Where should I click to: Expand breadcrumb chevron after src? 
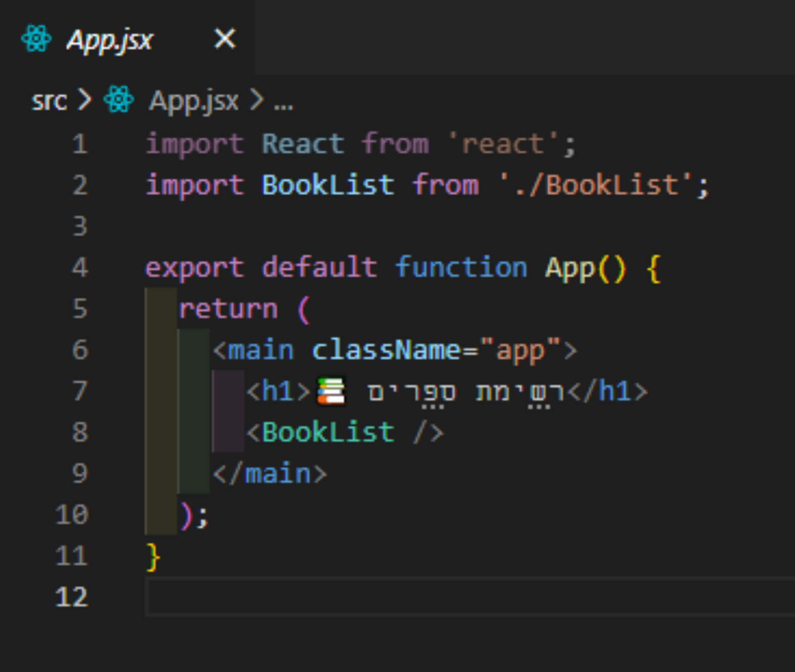point(84,100)
